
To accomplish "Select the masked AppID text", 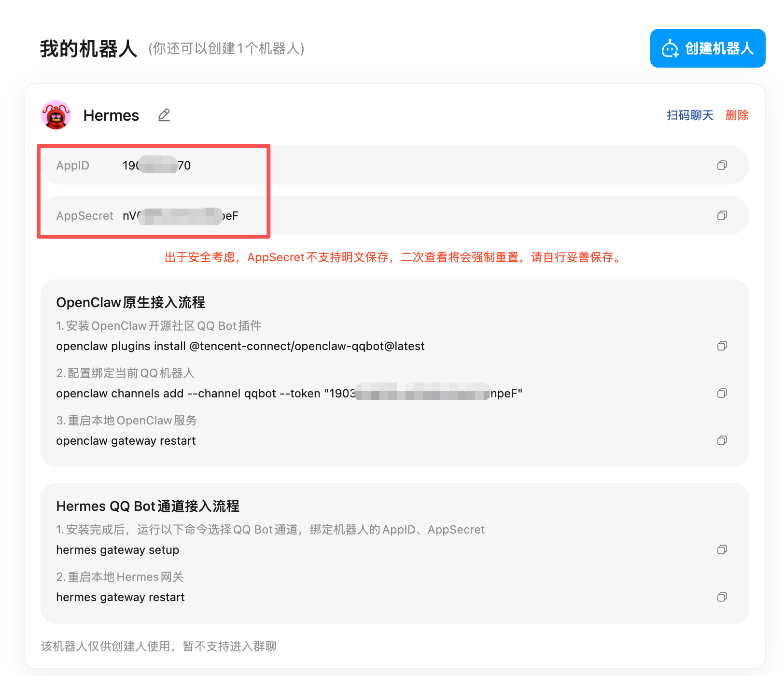I will pos(156,165).
